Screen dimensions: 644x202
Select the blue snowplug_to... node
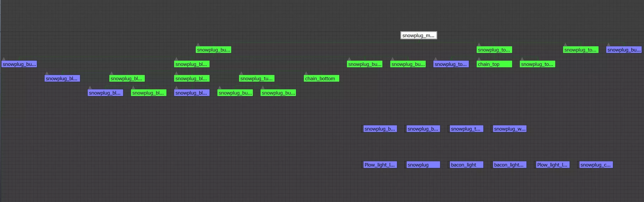point(451,64)
